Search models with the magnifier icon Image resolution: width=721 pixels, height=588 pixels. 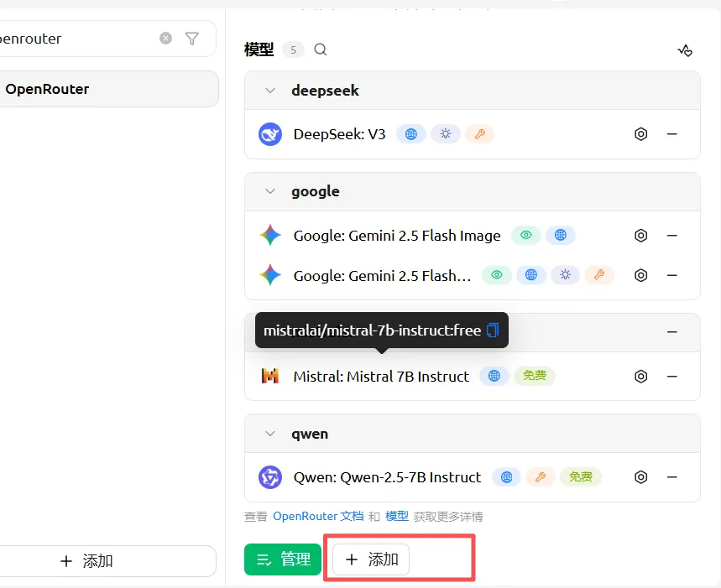click(x=321, y=49)
